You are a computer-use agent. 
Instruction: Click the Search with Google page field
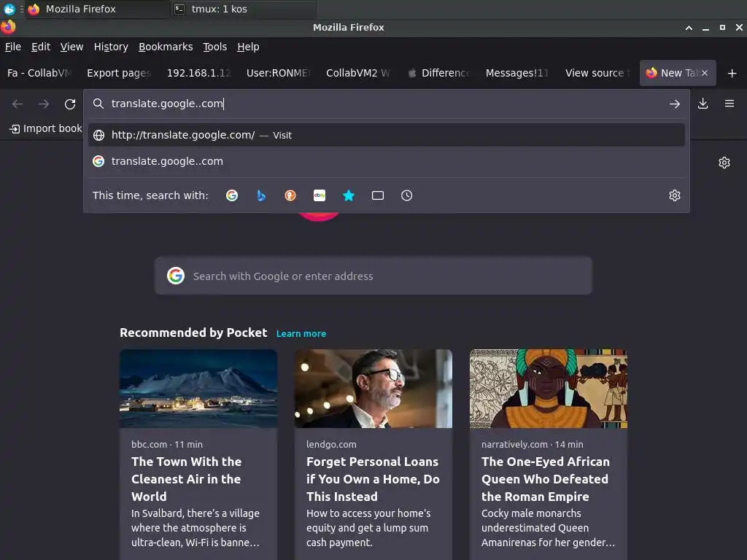pos(373,276)
